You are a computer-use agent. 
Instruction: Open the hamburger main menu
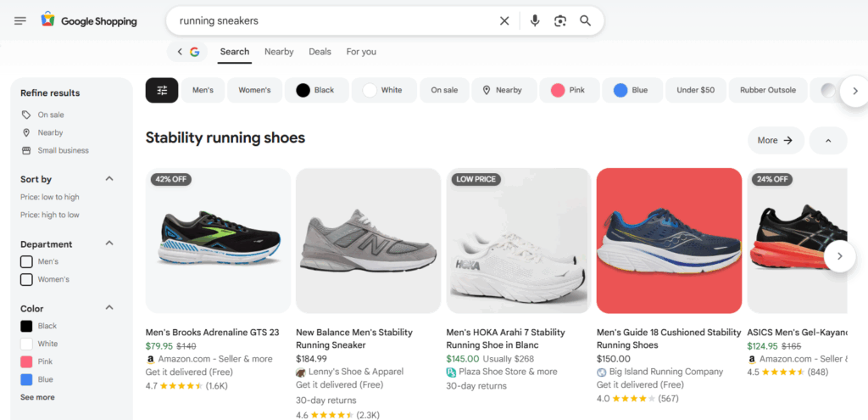point(20,21)
